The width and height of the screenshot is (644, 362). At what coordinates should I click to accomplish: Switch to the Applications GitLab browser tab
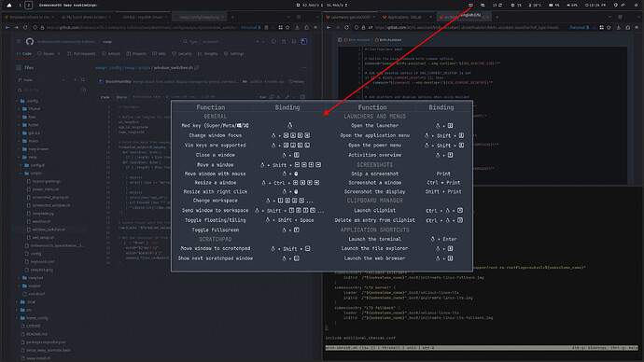coord(404,17)
